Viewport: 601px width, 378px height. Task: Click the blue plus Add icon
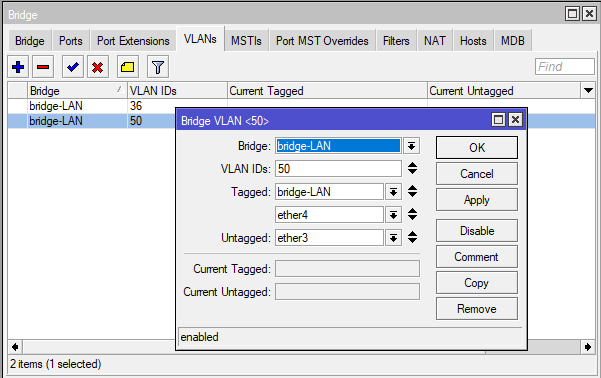18,67
